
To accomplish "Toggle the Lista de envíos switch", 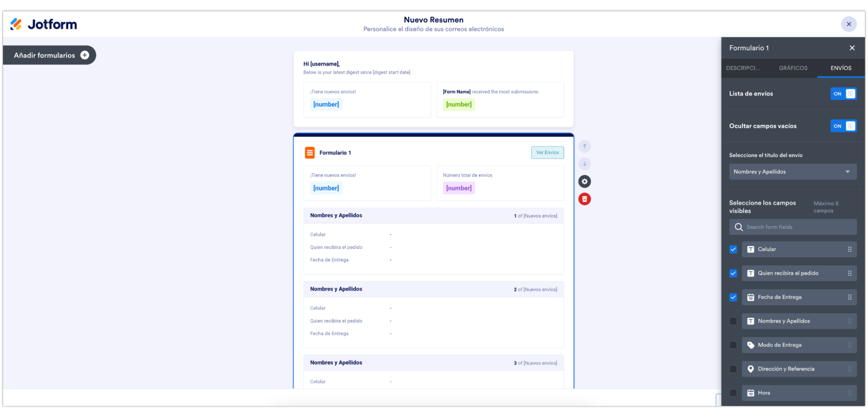I will (x=843, y=94).
